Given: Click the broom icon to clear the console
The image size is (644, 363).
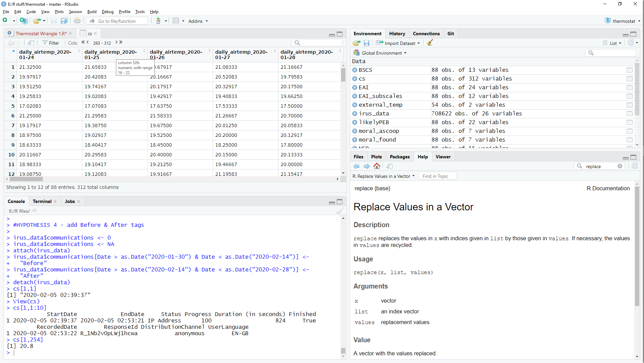Looking at the screenshot, I should coord(340,211).
